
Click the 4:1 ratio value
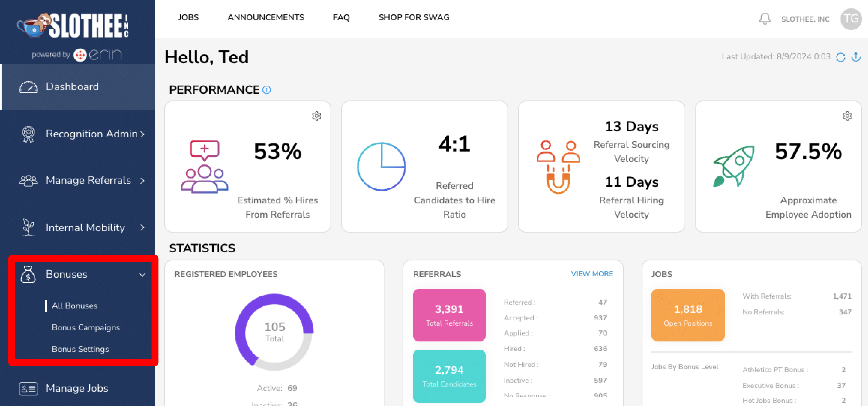(454, 144)
